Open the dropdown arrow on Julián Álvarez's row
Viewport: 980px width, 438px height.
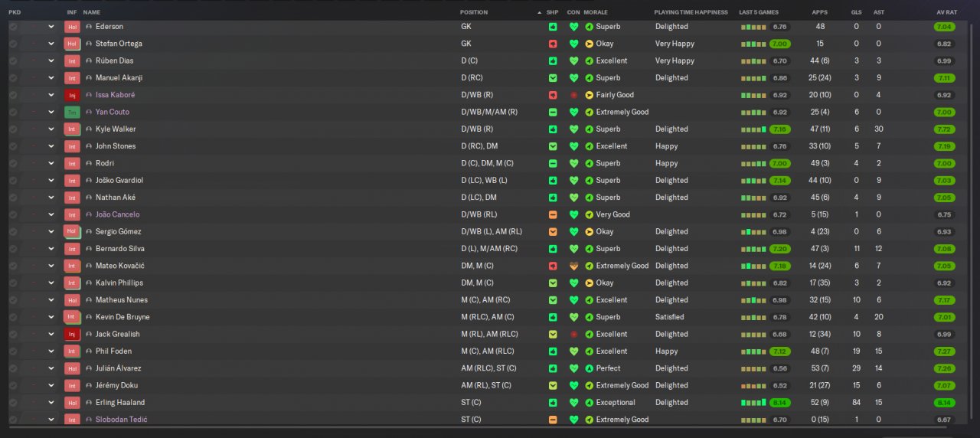(x=51, y=368)
